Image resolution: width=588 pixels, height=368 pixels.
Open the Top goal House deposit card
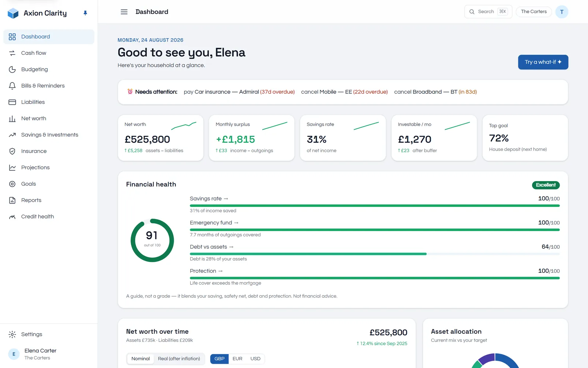click(x=525, y=138)
